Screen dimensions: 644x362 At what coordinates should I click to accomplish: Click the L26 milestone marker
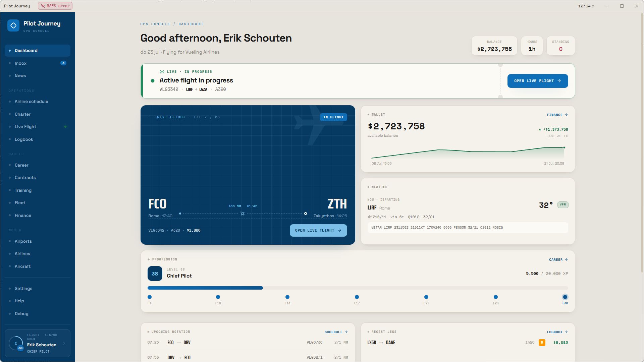[x=496, y=297]
